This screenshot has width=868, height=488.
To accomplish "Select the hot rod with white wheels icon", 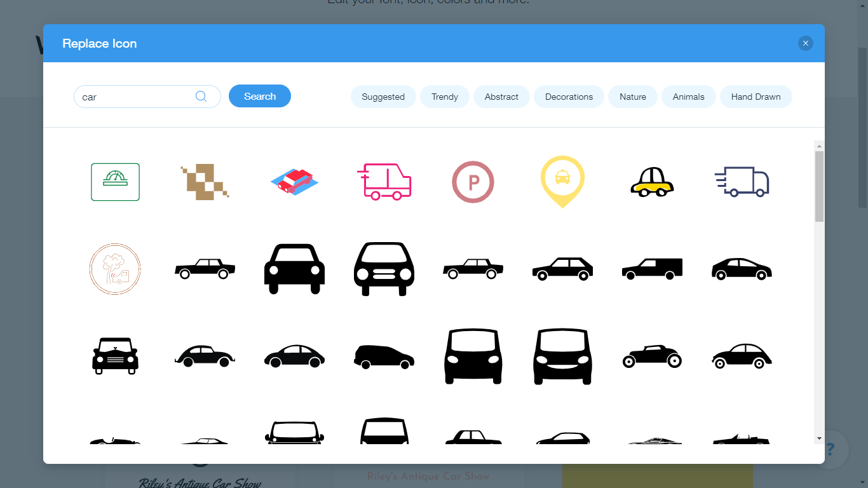I will (652, 356).
